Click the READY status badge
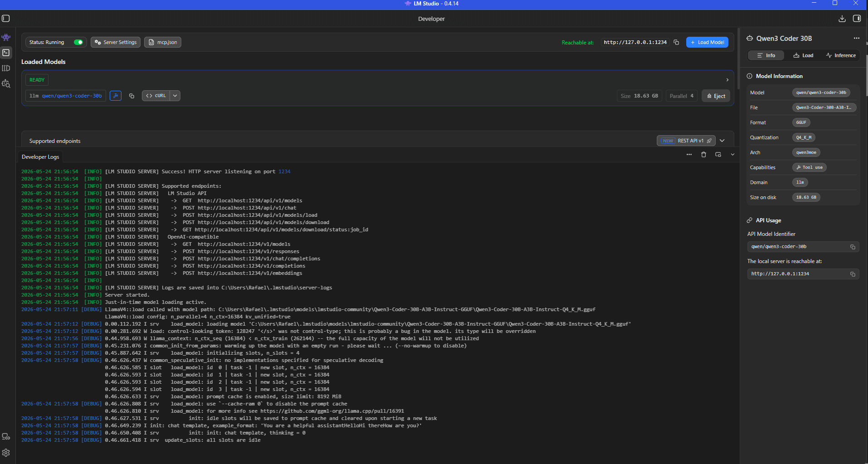Viewport: 868px width, 464px height. [37, 80]
